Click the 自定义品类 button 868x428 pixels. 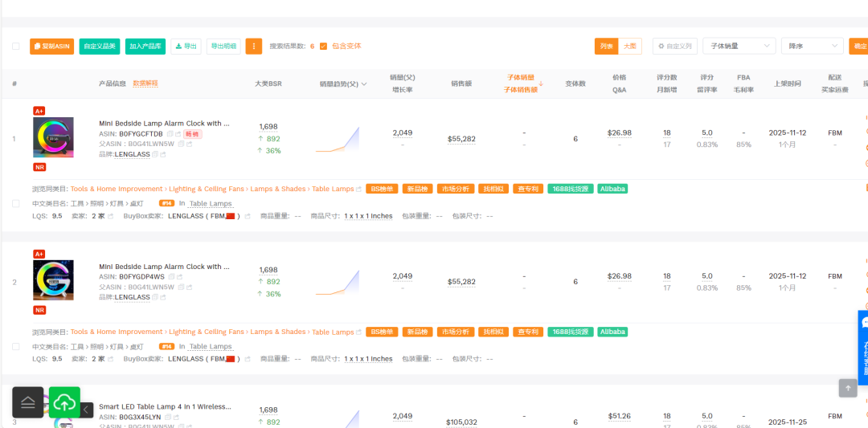[x=100, y=47]
